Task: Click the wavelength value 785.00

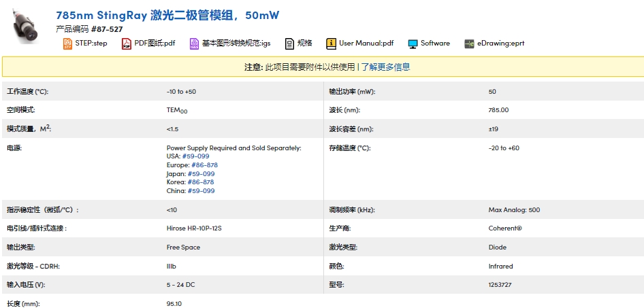Action: (498, 110)
